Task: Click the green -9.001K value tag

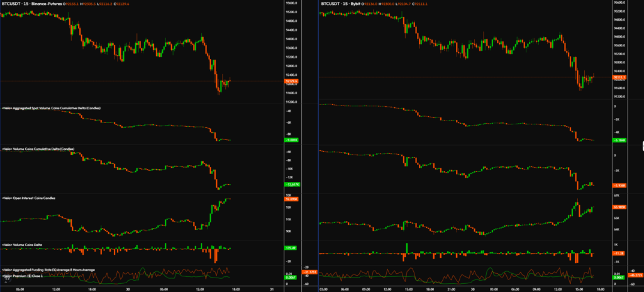Action: tap(291, 141)
